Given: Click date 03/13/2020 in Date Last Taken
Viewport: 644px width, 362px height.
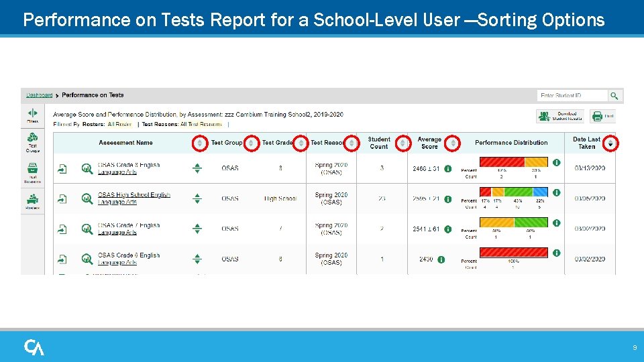Looking at the screenshot, I should click(x=590, y=168).
